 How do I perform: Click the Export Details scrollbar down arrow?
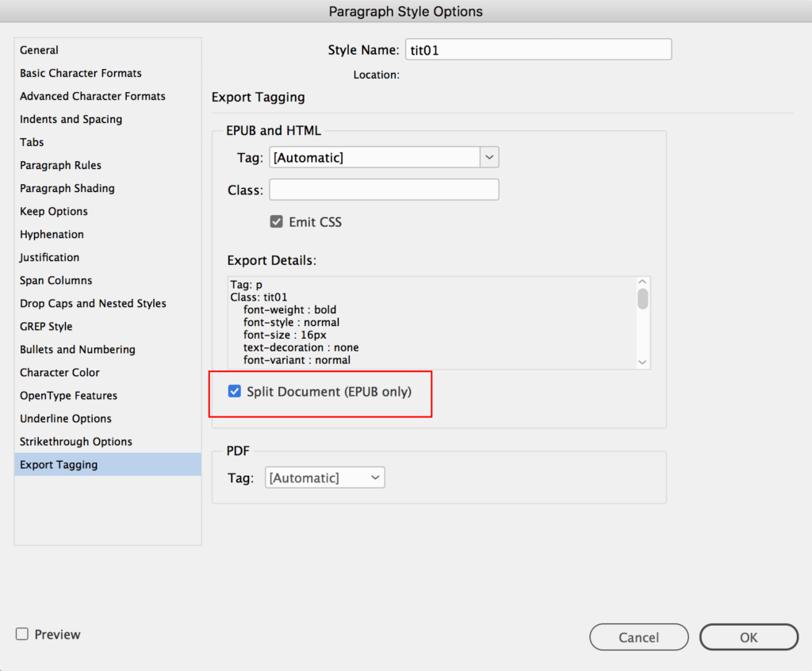pos(642,362)
